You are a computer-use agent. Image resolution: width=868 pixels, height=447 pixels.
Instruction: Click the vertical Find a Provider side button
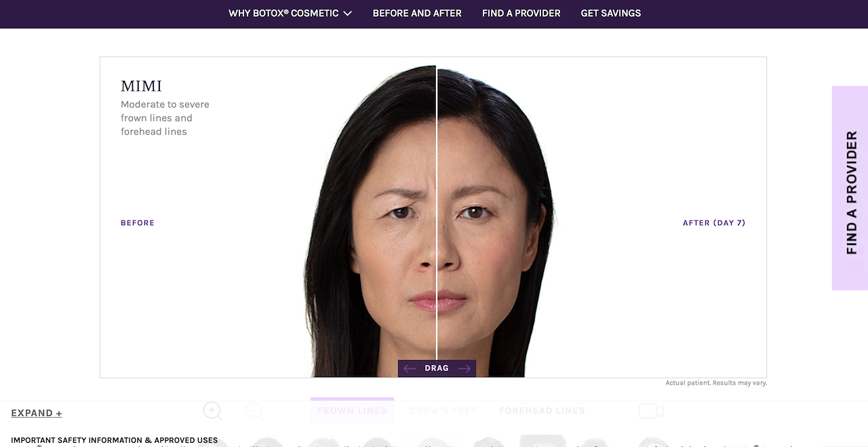tap(850, 188)
